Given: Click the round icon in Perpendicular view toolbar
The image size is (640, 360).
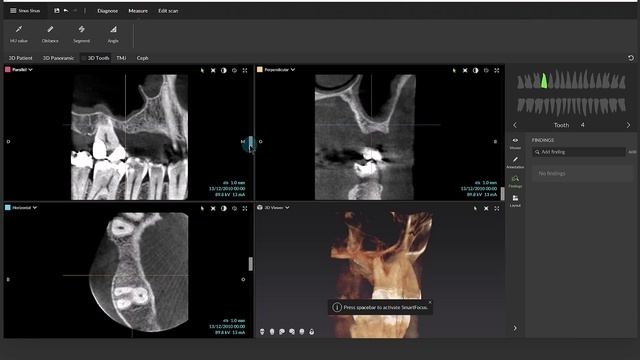Looking at the screenshot, I should (486, 70).
